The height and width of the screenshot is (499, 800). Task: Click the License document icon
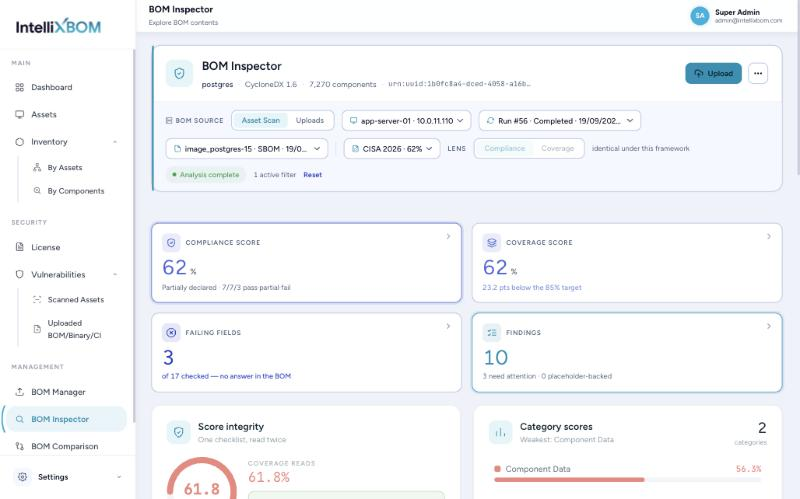19,247
